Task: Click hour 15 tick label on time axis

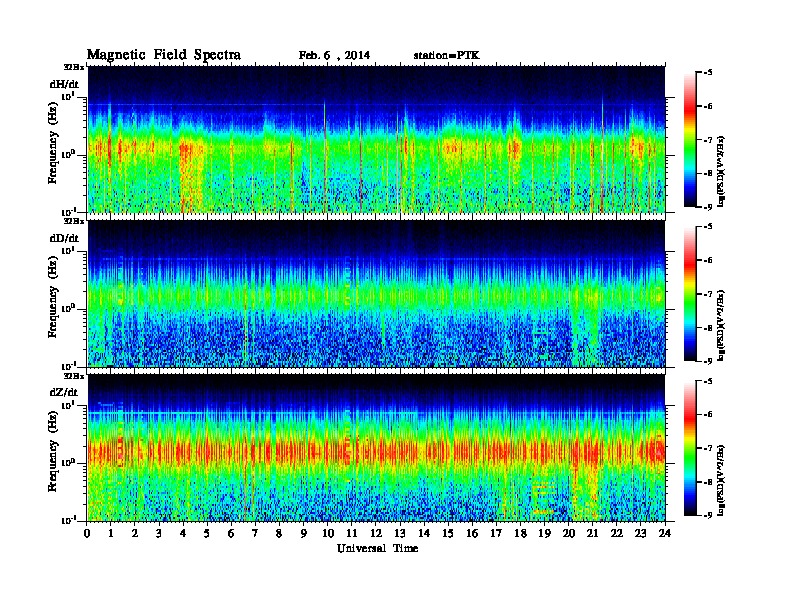Action: pyautogui.click(x=448, y=533)
